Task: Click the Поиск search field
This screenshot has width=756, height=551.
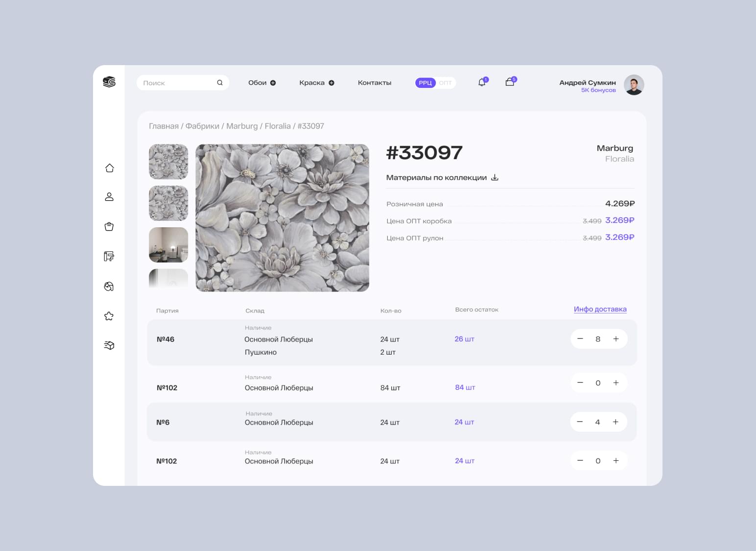Action: [179, 83]
